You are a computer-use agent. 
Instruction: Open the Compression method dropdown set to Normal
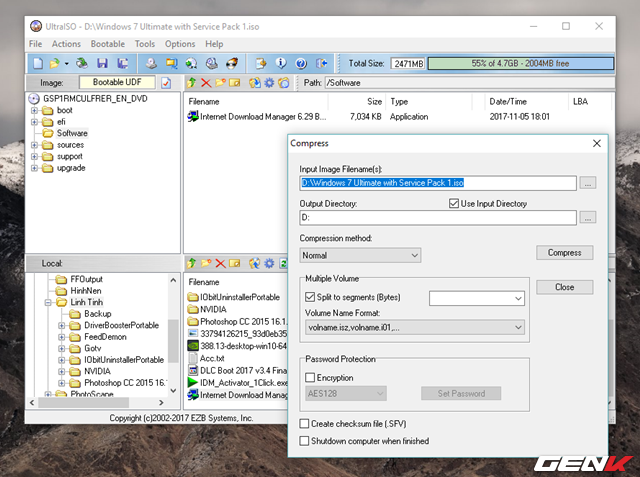[360, 255]
